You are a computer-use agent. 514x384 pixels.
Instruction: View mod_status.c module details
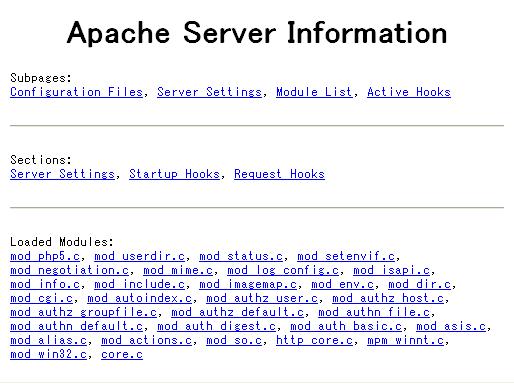pyautogui.click(x=241, y=256)
